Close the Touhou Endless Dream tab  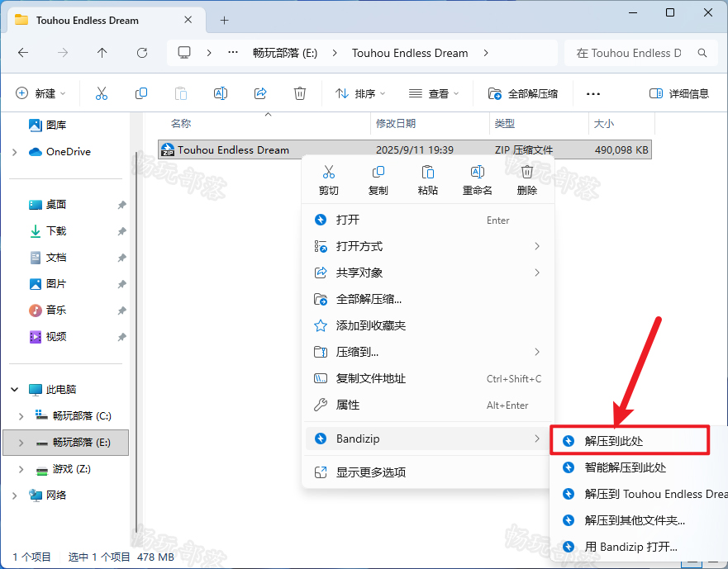188,20
